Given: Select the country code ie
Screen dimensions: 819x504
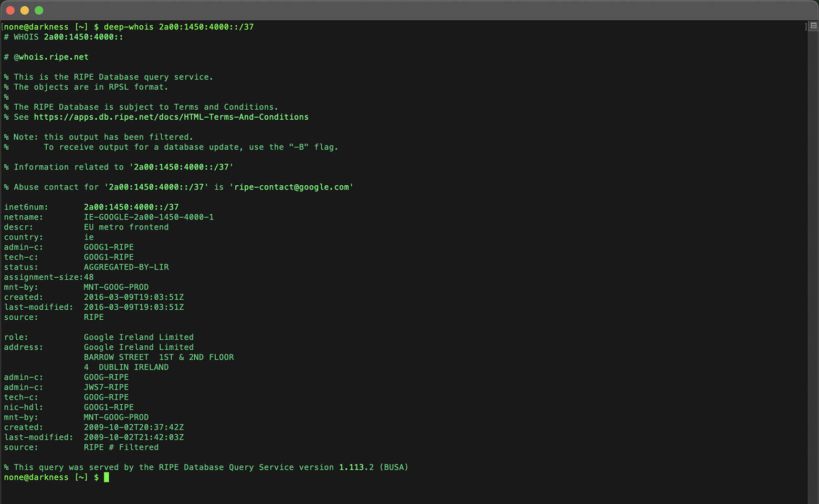Looking at the screenshot, I should pos(88,237).
